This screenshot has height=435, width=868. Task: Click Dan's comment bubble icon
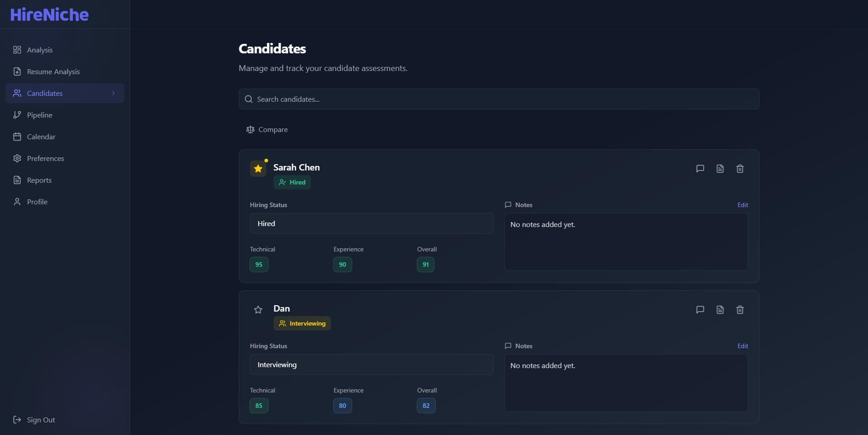point(700,310)
